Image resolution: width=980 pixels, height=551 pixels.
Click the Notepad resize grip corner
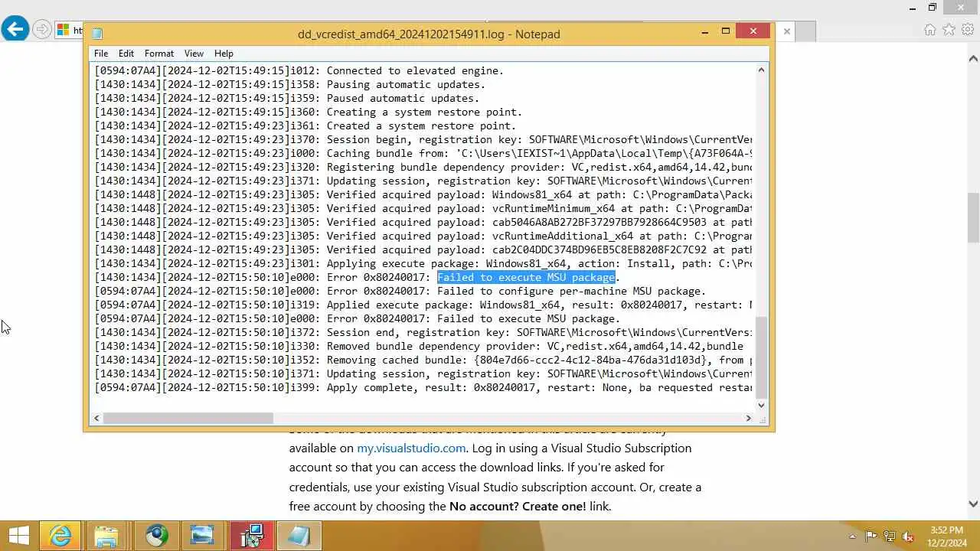tap(762, 419)
